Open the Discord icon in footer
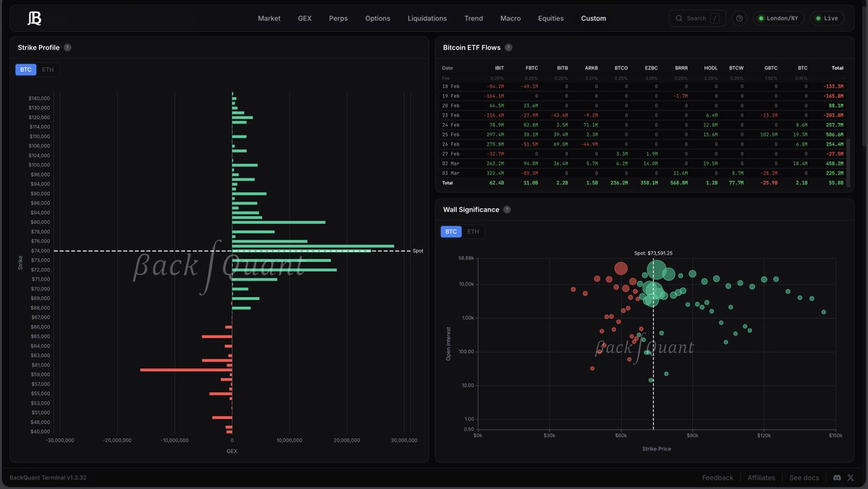Image resolution: width=868 pixels, height=489 pixels. (x=837, y=477)
